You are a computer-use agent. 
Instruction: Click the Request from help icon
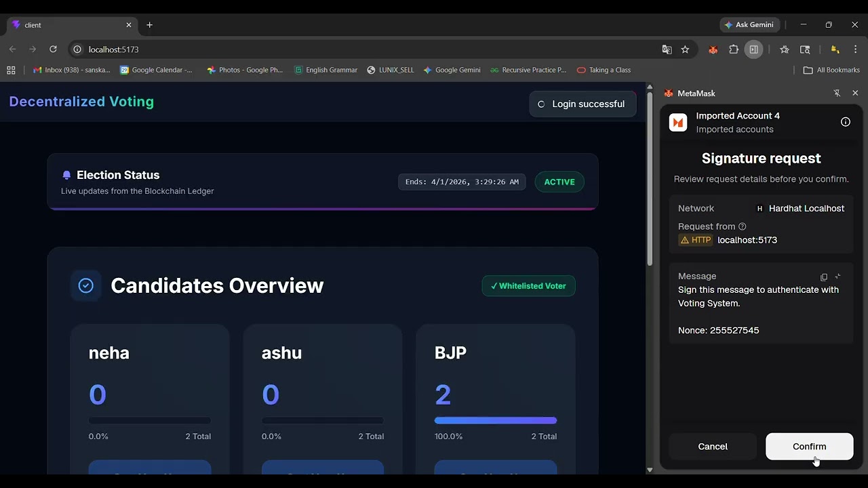point(742,226)
